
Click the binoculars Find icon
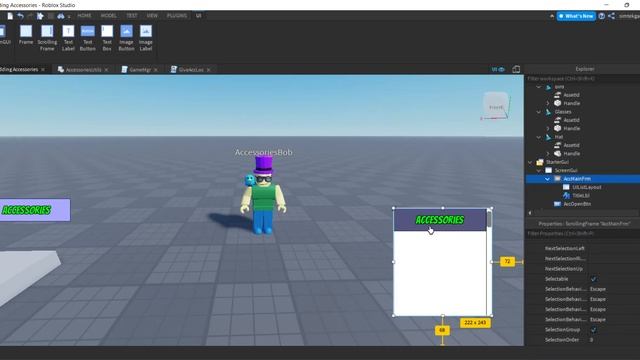click(x=60, y=16)
